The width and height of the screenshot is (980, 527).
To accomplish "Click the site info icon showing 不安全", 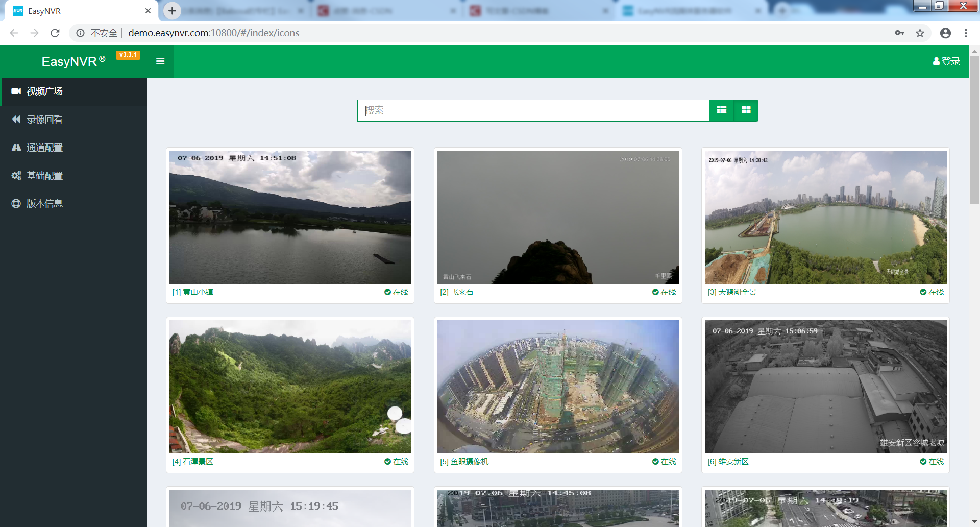I will coord(80,33).
